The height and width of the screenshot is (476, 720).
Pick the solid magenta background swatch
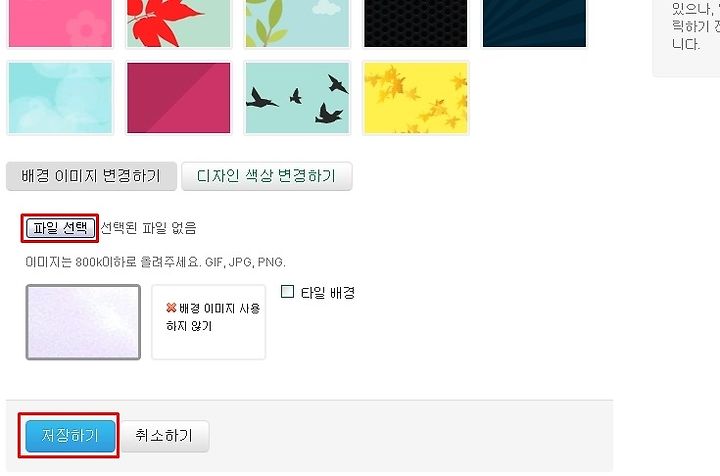pos(179,98)
